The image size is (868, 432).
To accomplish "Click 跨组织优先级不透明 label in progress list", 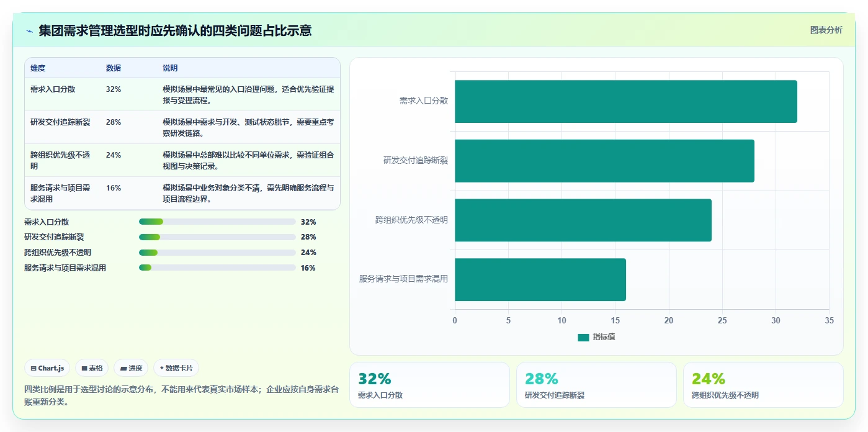I will 58,252.
